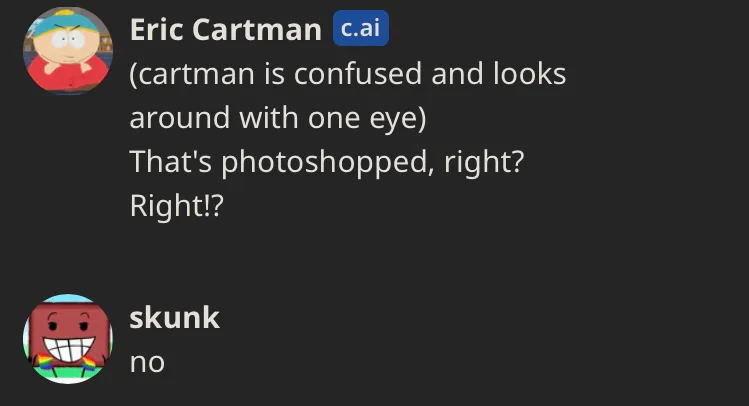Click the "That's photoshopped, right?" line
This screenshot has width=749, height=406.
tap(327, 162)
